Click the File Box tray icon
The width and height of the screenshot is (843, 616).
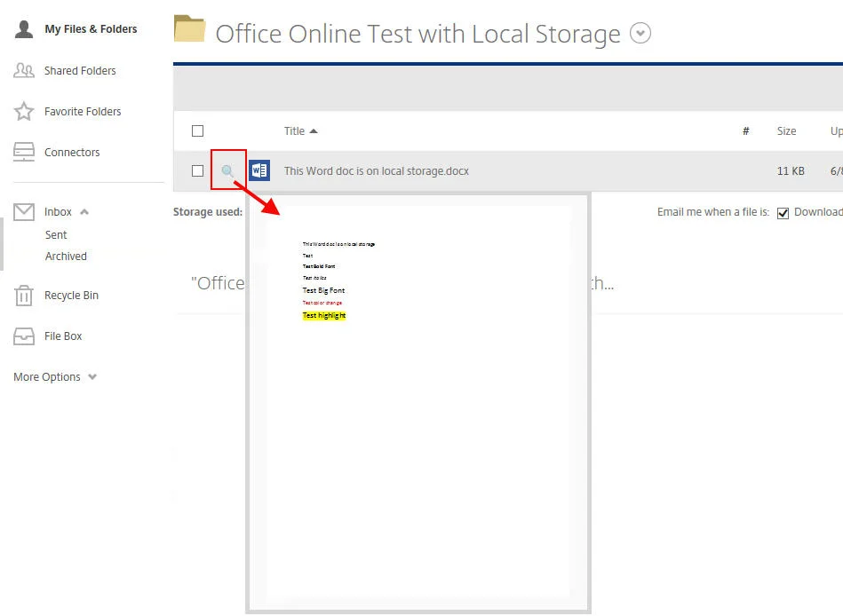point(24,336)
